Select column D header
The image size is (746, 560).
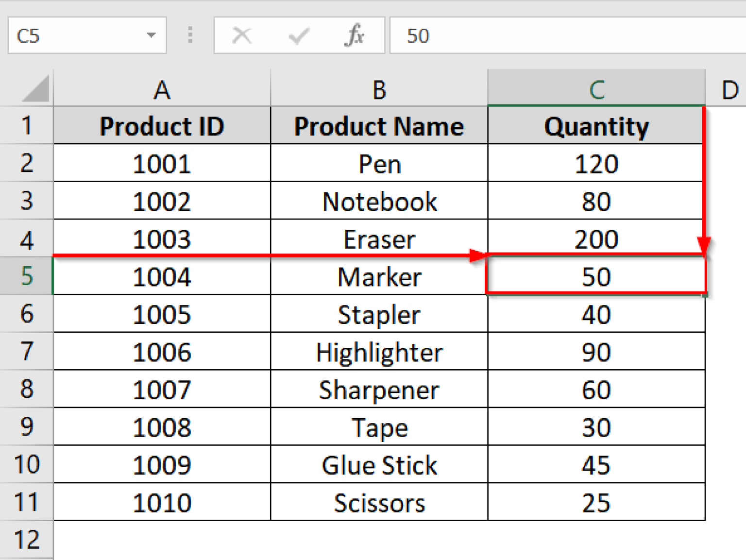(729, 89)
